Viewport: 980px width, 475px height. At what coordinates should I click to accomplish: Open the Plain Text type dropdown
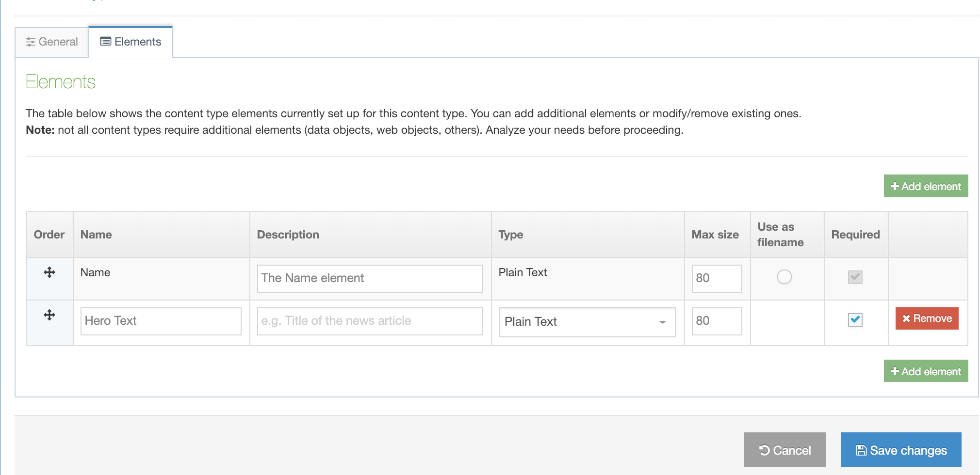587,322
